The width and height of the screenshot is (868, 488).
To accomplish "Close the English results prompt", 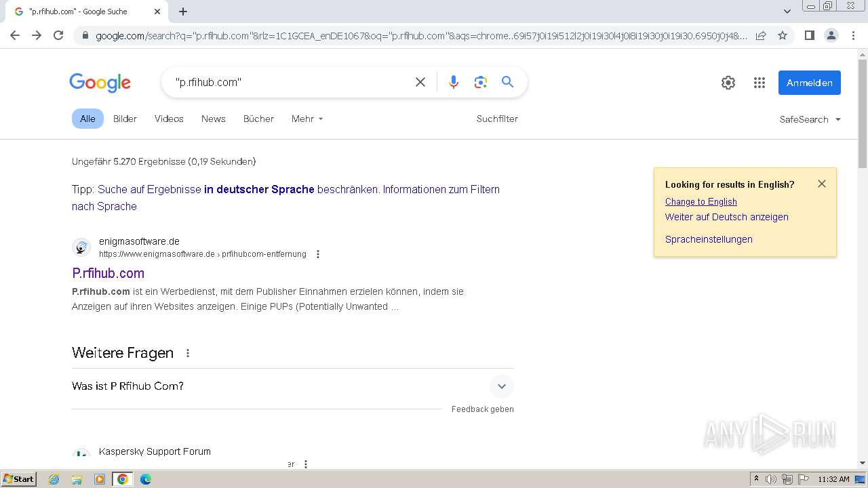I will pos(822,184).
